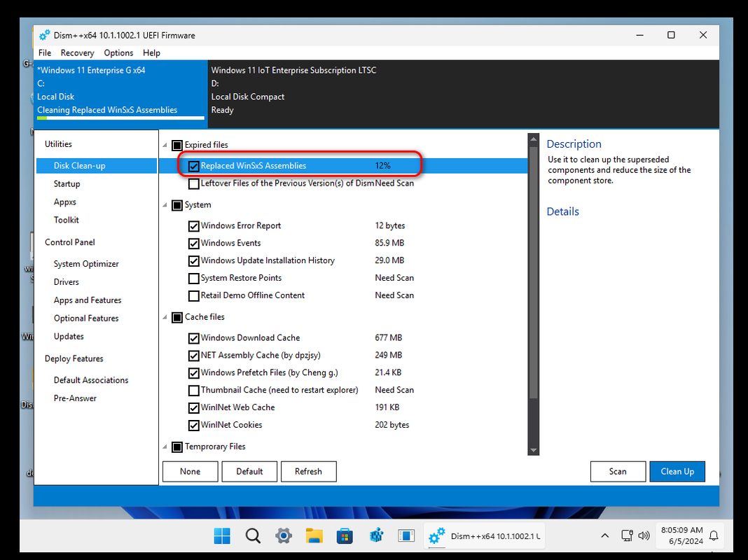Collapse the Temporary Files group

pyautogui.click(x=165, y=447)
